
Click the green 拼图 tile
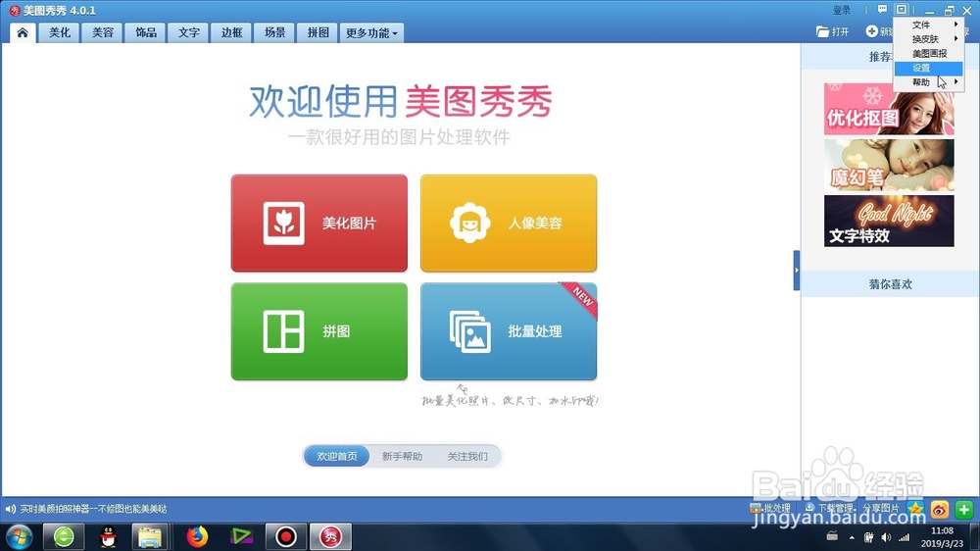click(318, 331)
